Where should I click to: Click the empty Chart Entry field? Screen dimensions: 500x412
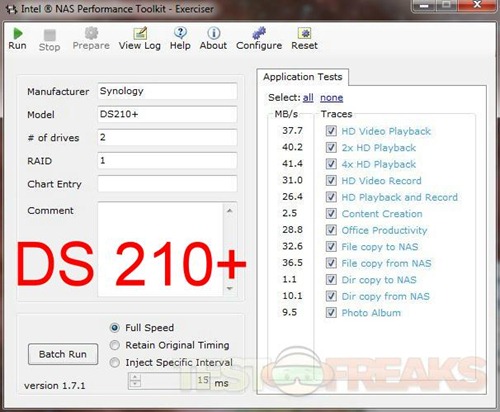[167, 184]
